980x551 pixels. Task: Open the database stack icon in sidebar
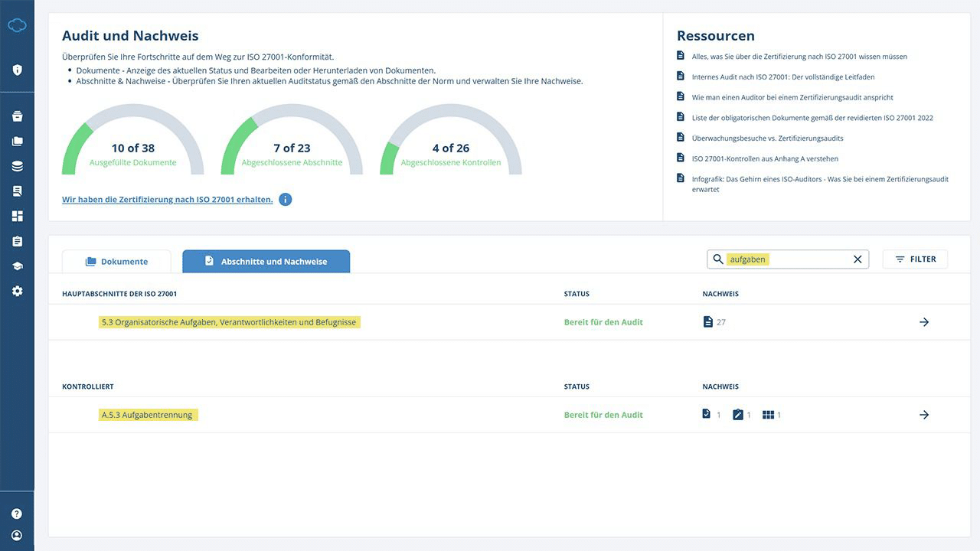[17, 166]
